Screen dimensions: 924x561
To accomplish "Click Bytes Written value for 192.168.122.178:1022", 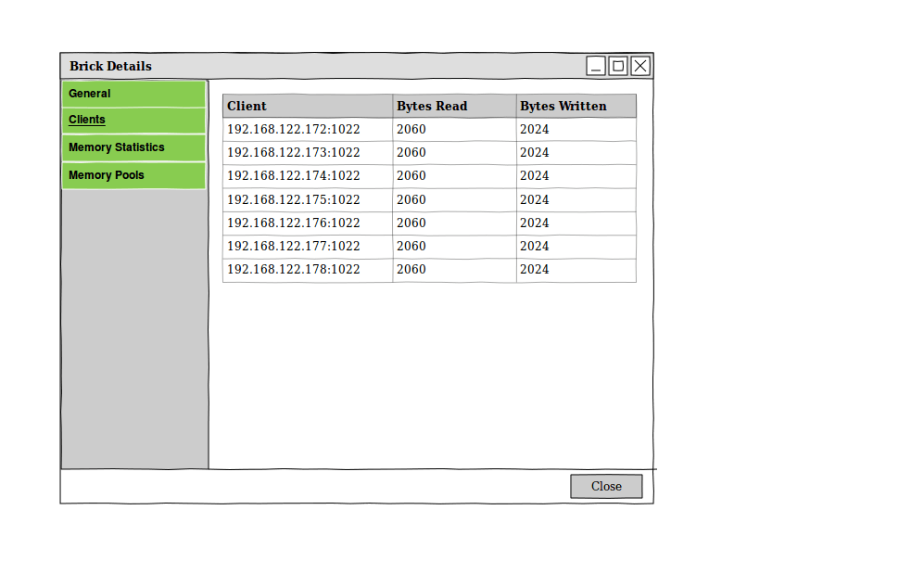I will 535,270.
